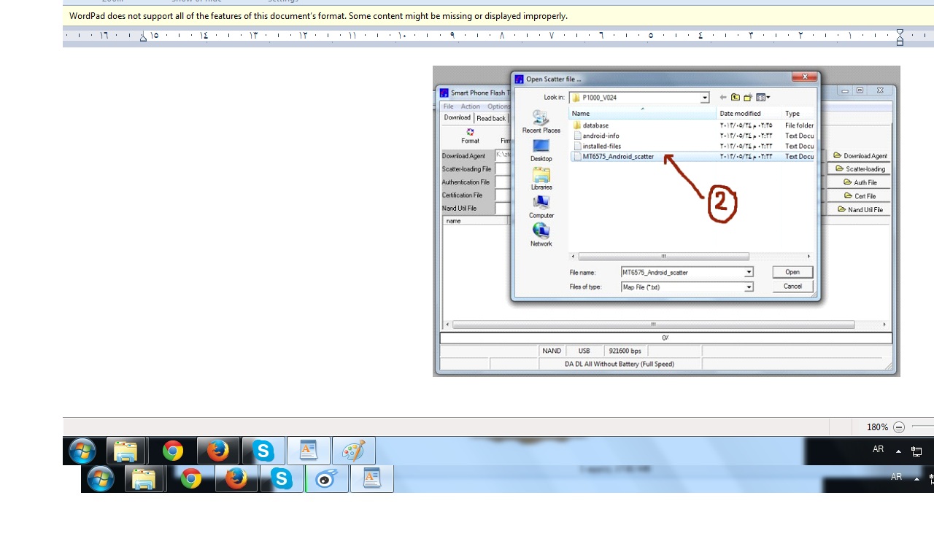Screen dimensions: 934x560
Task: Launch Firefox from the upper taskbar
Action: (217, 451)
